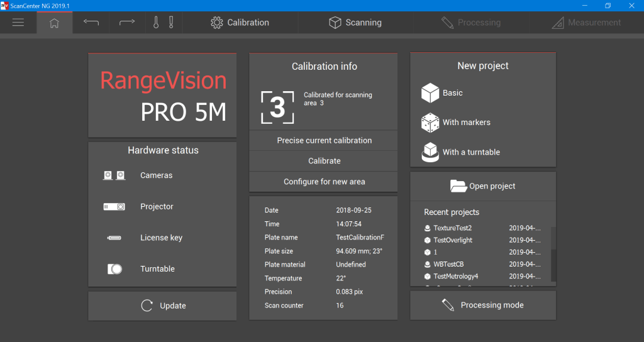Click the scanning area 3 bracket icon
Screen dimensions: 644x342
pyautogui.click(x=277, y=108)
